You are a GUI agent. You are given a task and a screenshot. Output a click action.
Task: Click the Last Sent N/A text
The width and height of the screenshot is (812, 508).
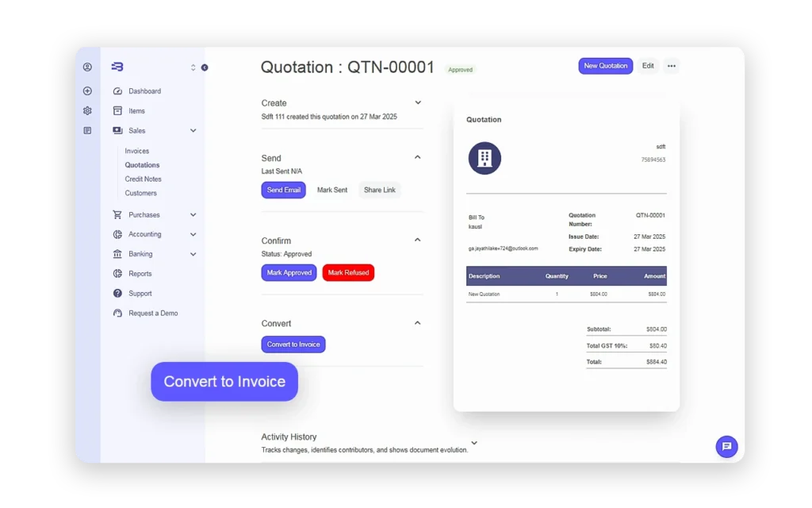pos(282,171)
